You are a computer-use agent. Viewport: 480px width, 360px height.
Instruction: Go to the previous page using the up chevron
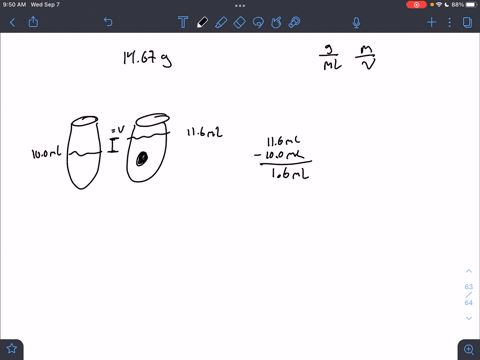[469, 271]
